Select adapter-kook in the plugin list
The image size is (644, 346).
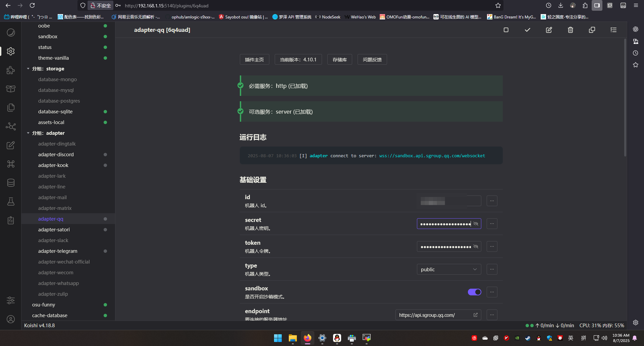point(68,165)
